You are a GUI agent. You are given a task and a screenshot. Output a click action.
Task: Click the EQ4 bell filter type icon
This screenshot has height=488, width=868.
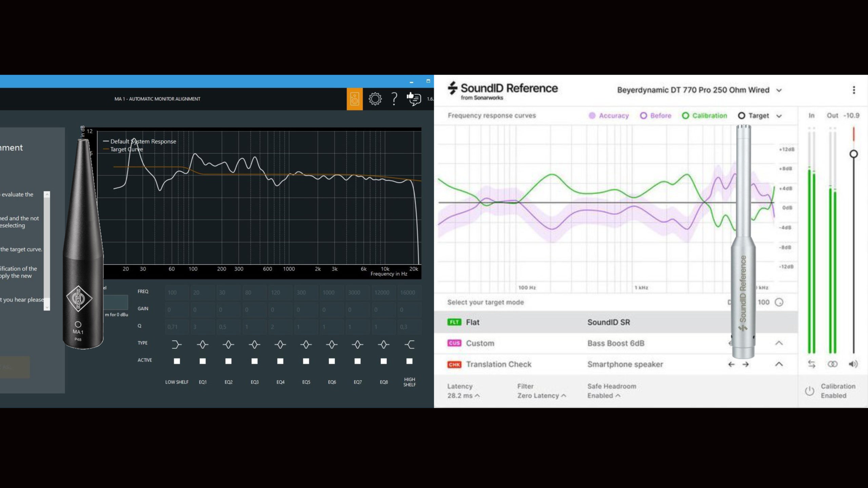click(x=280, y=345)
